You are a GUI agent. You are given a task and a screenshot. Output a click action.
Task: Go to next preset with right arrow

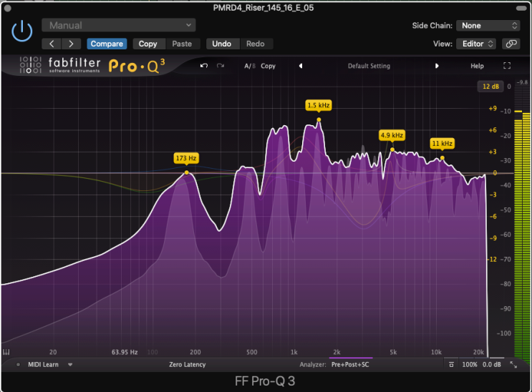tap(71, 44)
